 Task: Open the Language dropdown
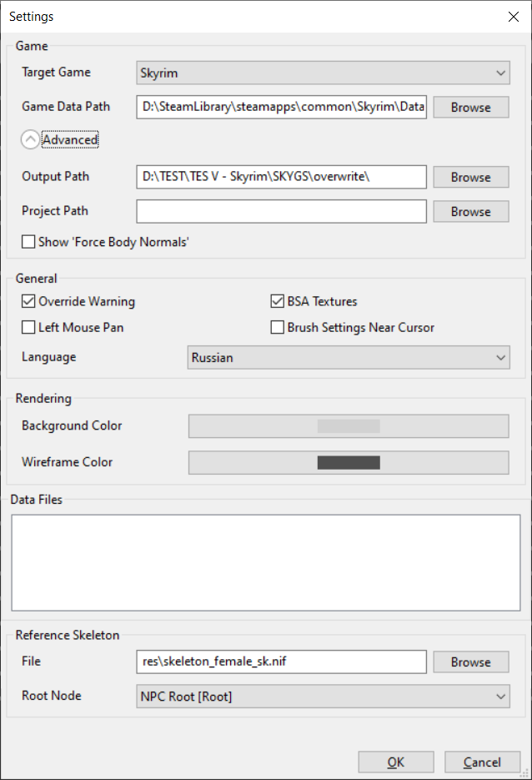(x=347, y=358)
